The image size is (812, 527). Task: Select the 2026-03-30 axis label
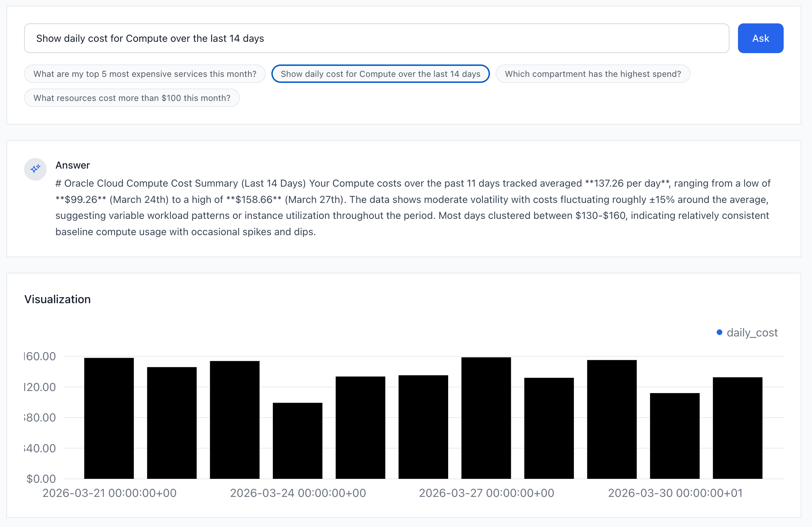point(676,493)
